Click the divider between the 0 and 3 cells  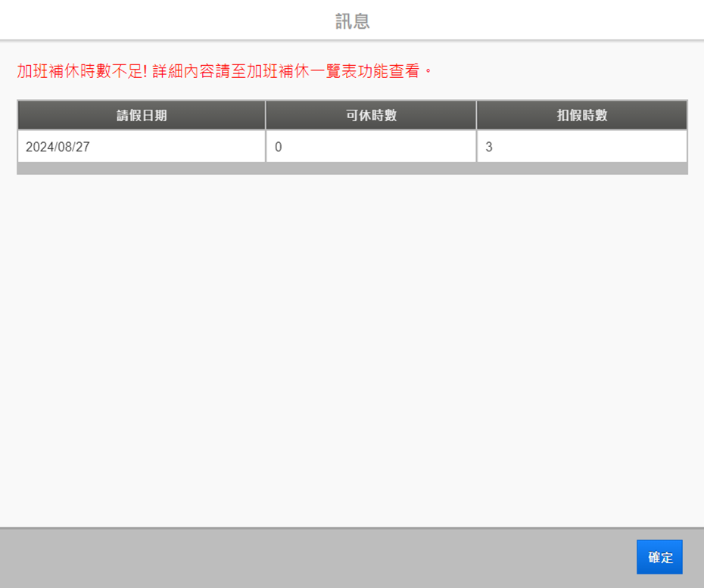coord(476,147)
